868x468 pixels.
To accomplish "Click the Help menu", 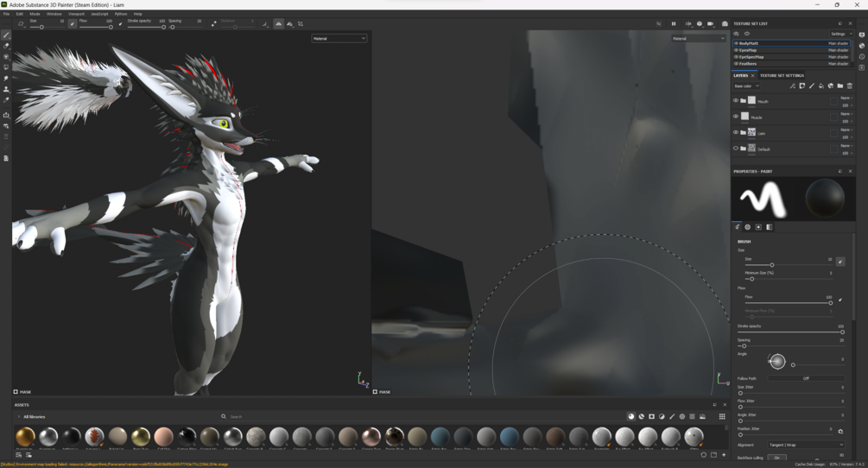I will (138, 14).
